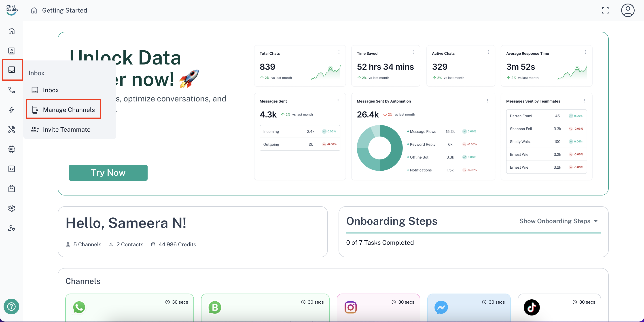Click the Getting Started breadcrumb title
644x322 pixels.
point(64,10)
